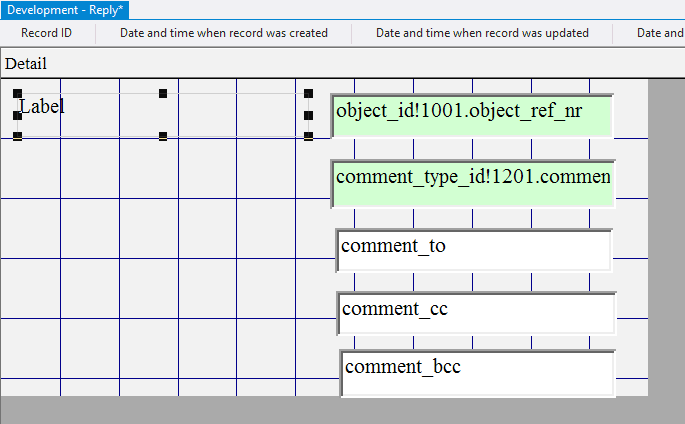Click the gray area below the form
Image resolution: width=685 pixels, height=424 pixels.
point(300,410)
